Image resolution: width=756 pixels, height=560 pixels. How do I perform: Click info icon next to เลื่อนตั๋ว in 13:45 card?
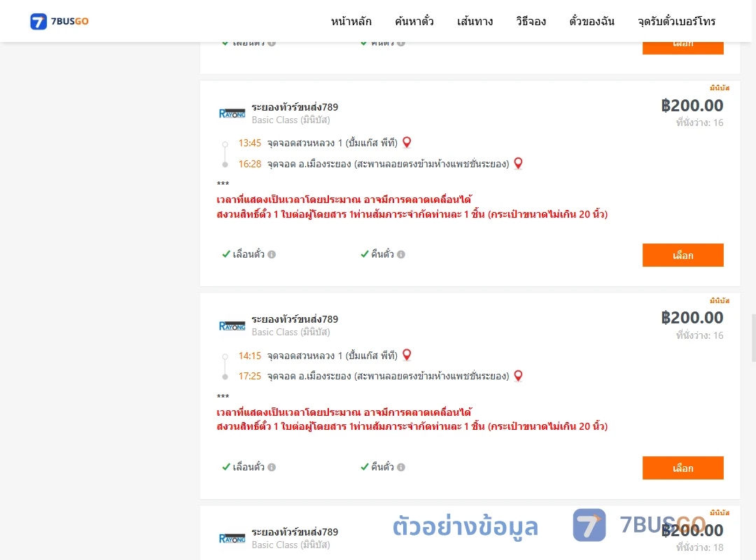coord(272,254)
